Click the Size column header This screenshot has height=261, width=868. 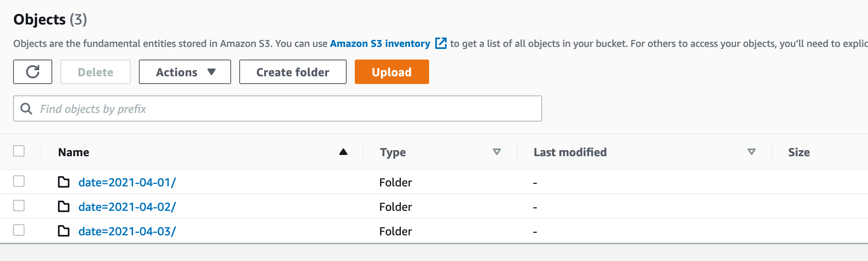[799, 152]
